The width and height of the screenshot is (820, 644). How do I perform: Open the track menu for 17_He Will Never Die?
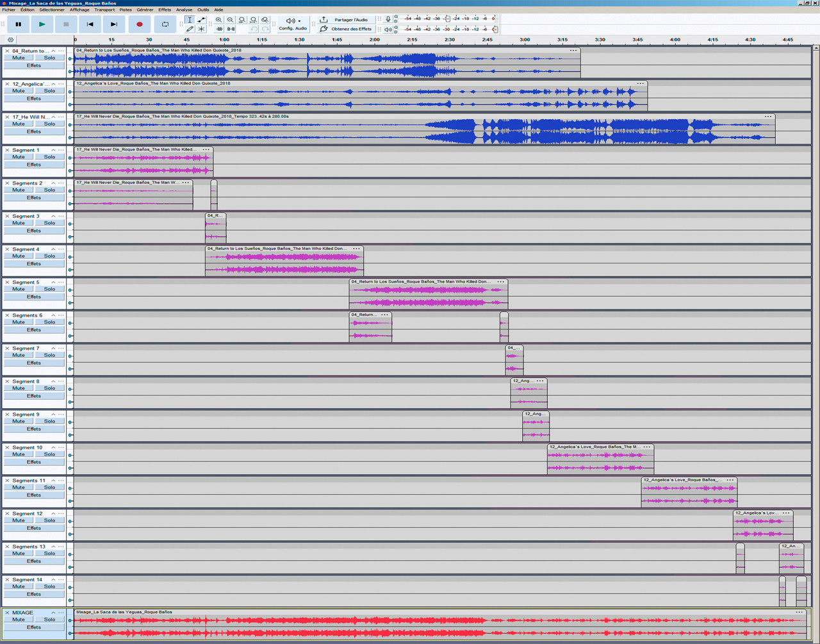[x=61, y=117]
